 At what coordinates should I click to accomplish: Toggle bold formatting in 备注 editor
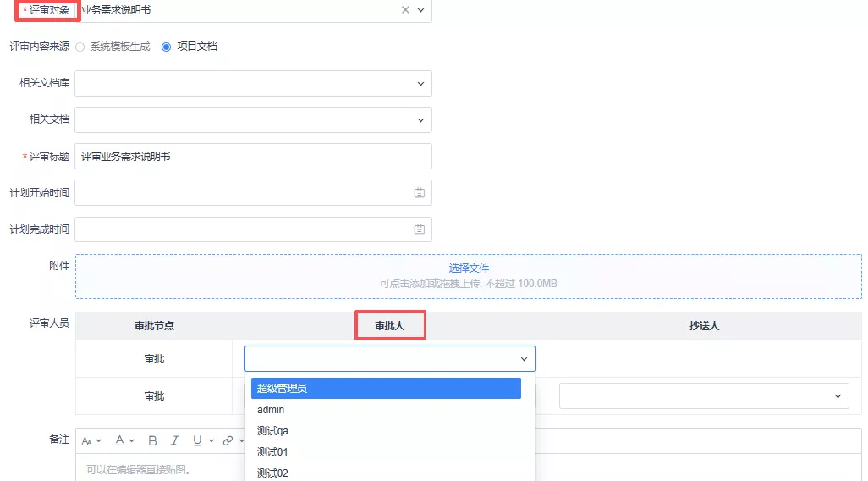click(x=152, y=440)
